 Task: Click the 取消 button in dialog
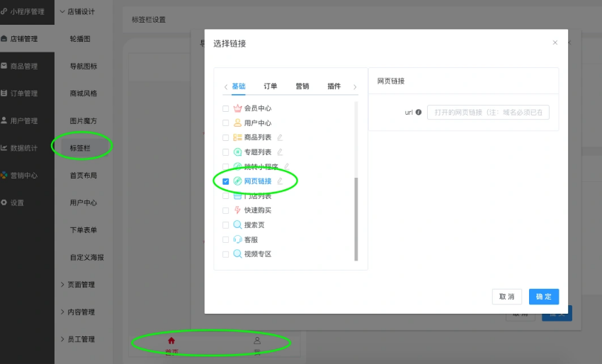tap(507, 297)
